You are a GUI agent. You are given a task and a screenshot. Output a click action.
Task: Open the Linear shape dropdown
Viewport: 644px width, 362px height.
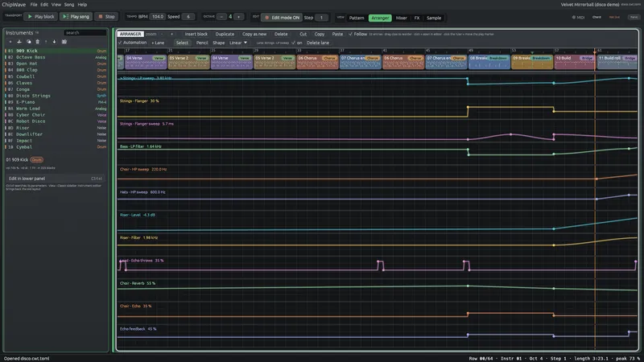point(238,43)
